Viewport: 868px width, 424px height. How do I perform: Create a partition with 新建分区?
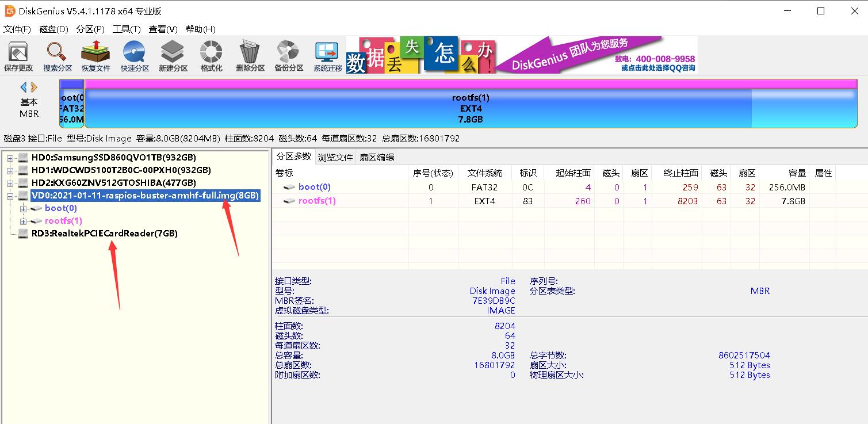pyautogui.click(x=173, y=56)
